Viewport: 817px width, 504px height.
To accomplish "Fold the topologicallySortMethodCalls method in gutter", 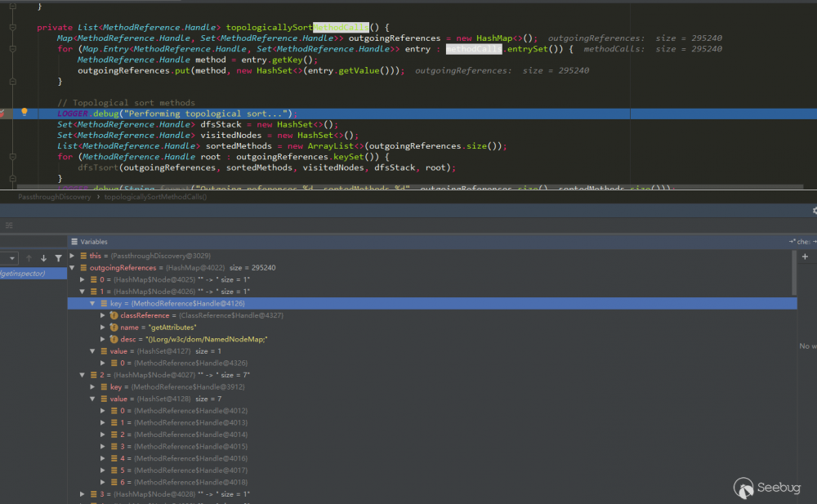I will click(x=12, y=28).
